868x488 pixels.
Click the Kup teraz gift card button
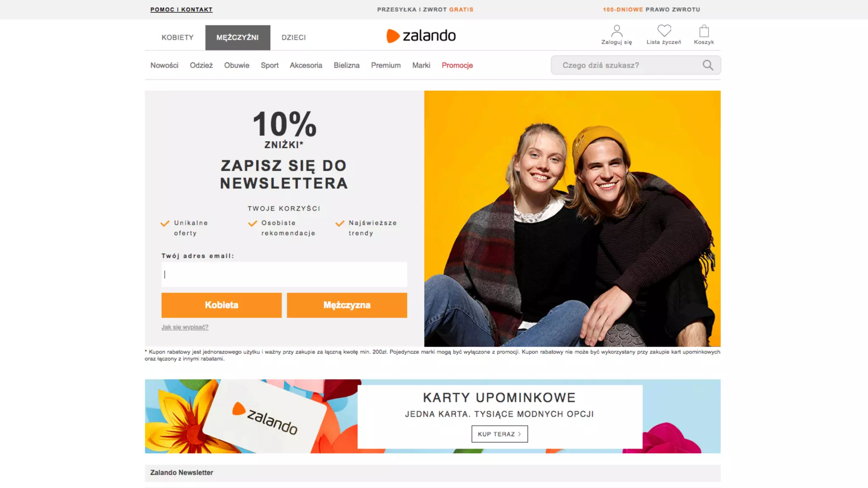500,434
